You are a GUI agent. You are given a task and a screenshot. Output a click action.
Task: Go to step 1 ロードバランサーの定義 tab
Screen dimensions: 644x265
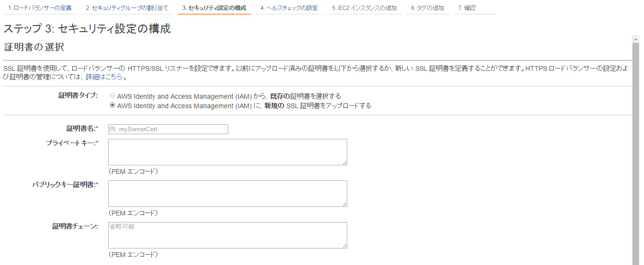(x=40, y=8)
